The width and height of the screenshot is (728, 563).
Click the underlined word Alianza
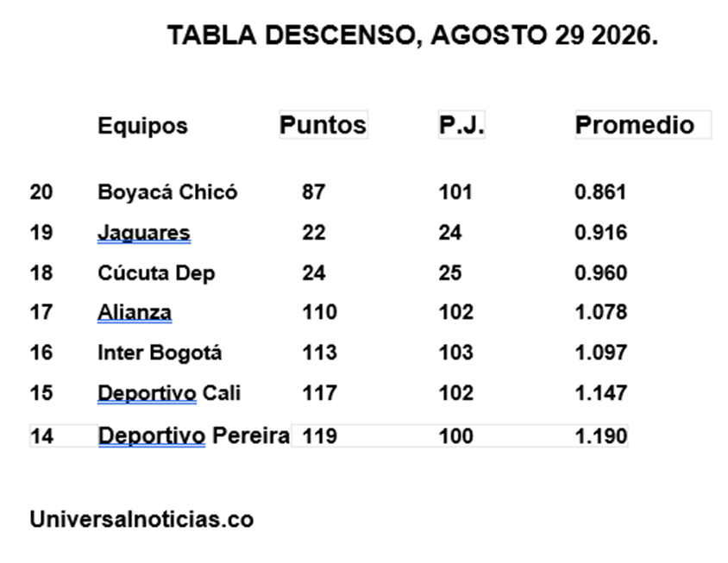pyautogui.click(x=135, y=312)
